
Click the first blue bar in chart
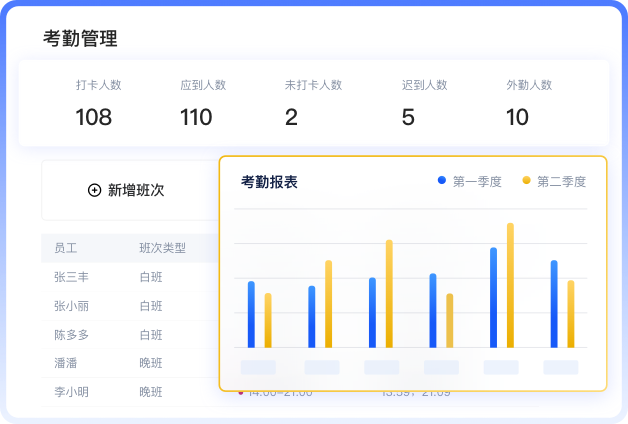(251, 314)
